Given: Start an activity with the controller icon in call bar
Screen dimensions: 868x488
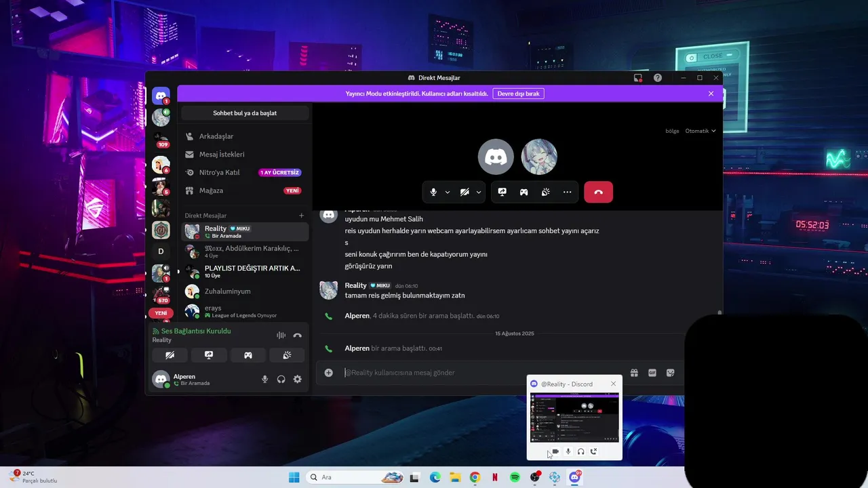Looking at the screenshot, I should (524, 192).
